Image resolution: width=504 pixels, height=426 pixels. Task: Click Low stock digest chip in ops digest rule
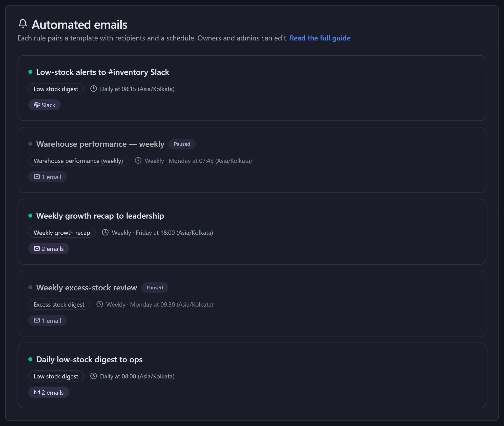pos(56,376)
